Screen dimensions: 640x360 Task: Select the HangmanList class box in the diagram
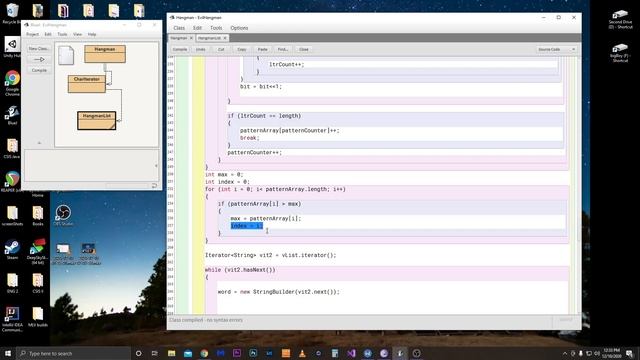tap(97, 120)
